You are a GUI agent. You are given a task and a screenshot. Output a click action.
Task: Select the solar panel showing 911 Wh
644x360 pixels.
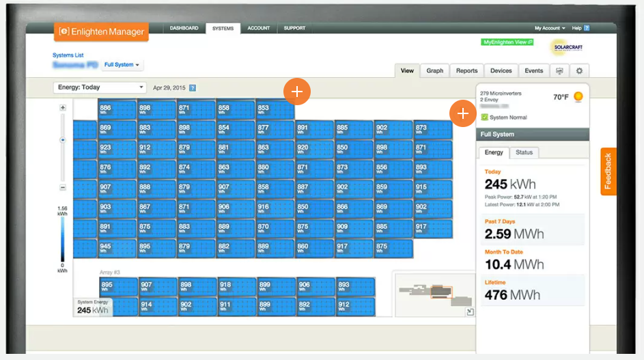click(x=236, y=307)
